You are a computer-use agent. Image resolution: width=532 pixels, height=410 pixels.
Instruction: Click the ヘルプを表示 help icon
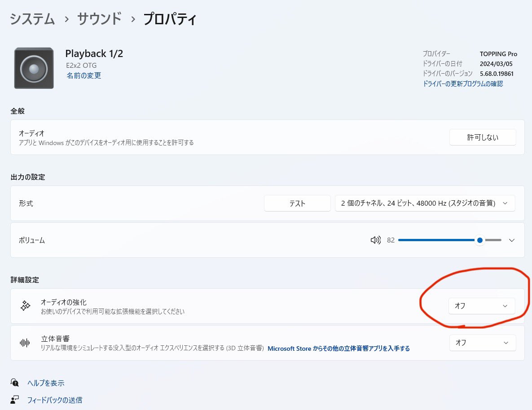pos(14,383)
